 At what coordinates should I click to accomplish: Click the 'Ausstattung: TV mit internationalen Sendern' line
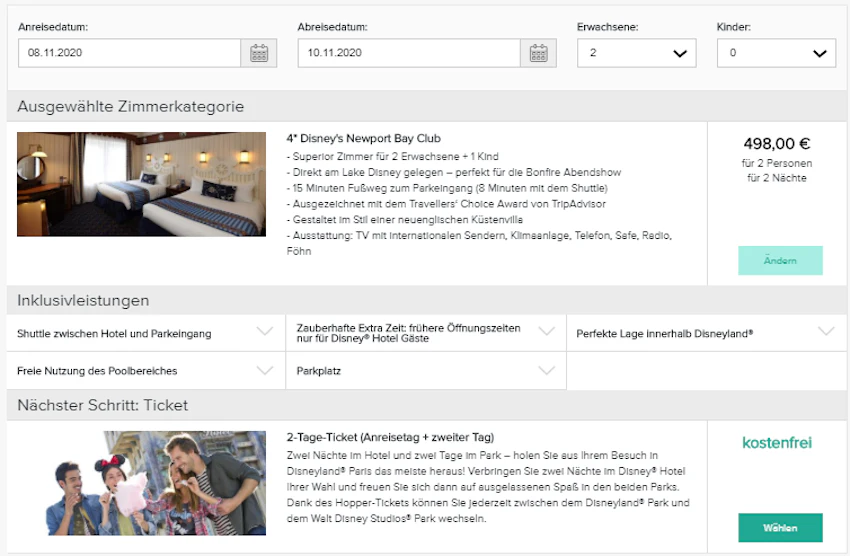click(x=479, y=243)
